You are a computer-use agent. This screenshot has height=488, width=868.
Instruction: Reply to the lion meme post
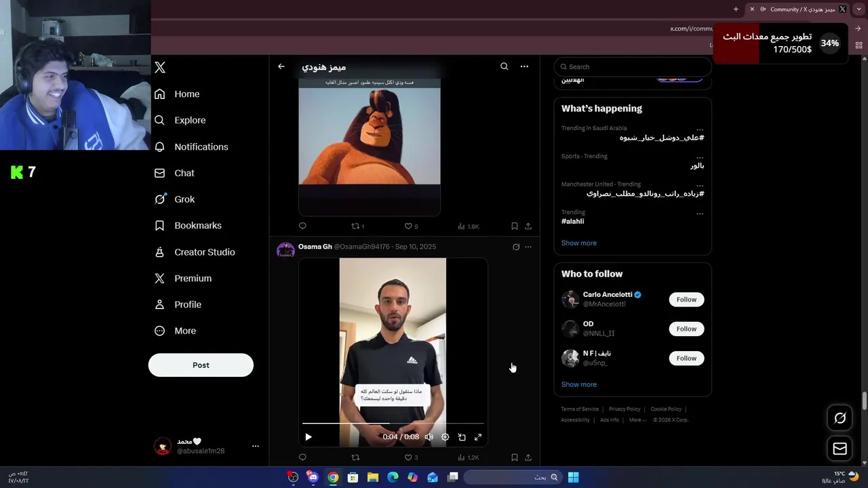(302, 226)
